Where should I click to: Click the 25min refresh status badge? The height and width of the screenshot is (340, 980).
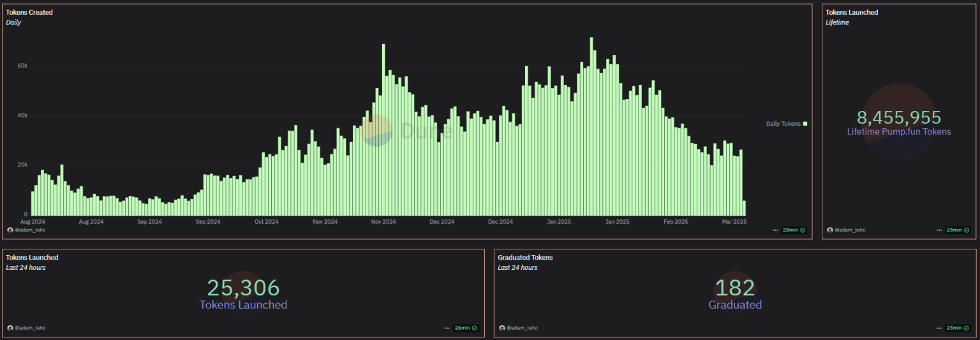pyautogui.click(x=958, y=230)
